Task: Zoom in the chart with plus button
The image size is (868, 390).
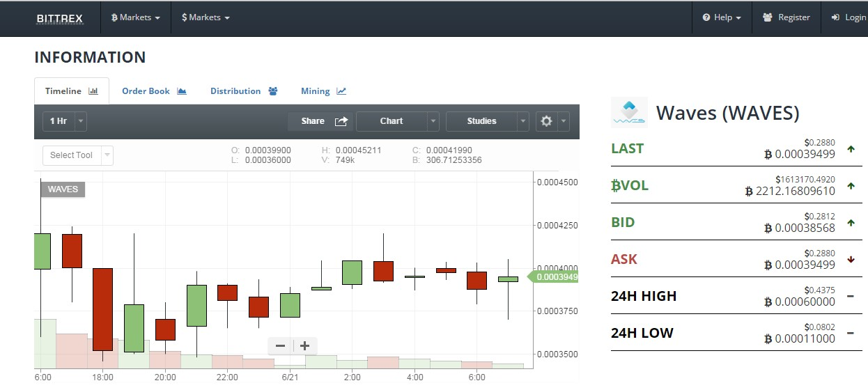Action: click(x=305, y=345)
